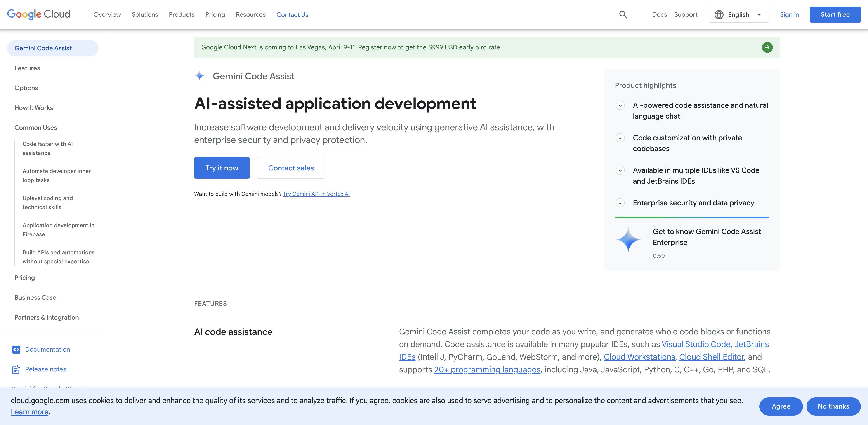Jump to Features in sidebar
Image resolution: width=868 pixels, height=425 pixels.
27,68
